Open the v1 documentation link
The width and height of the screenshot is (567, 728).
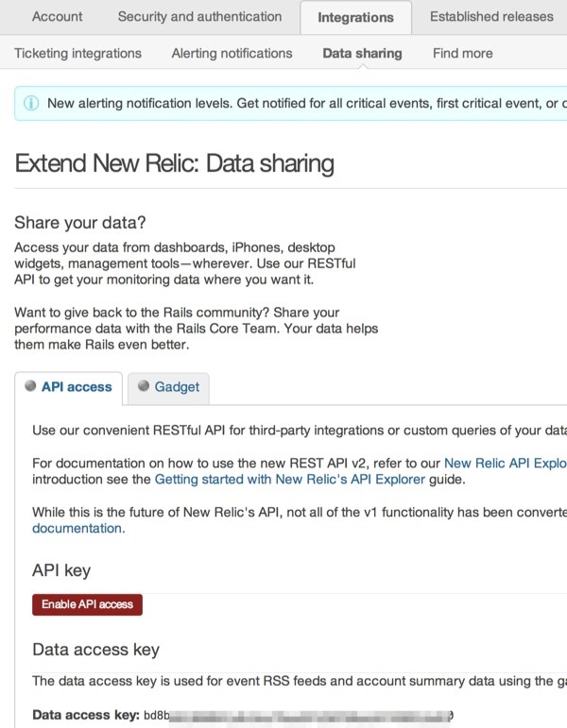click(x=78, y=529)
